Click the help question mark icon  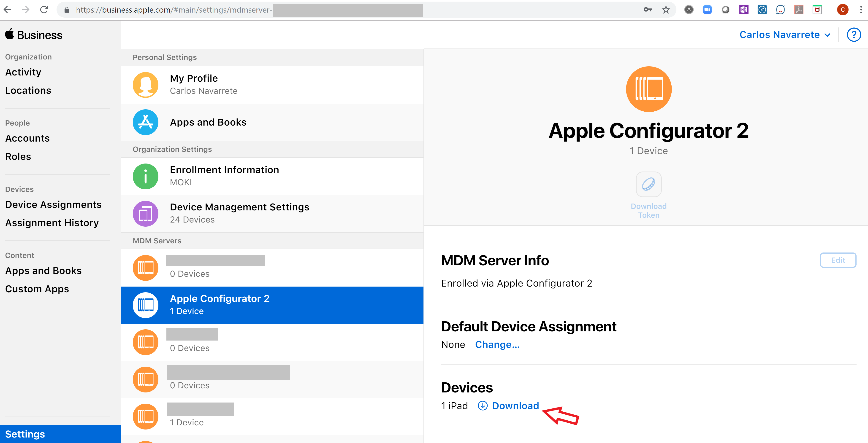854,35
